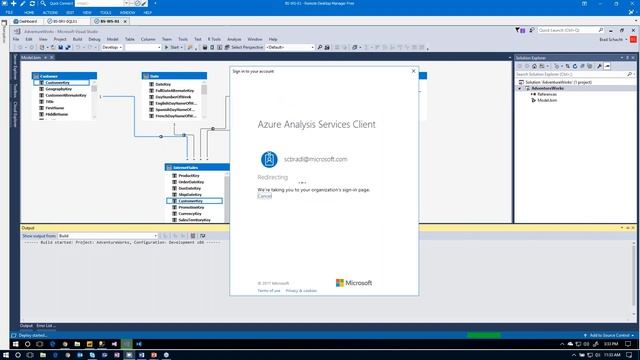Image resolution: width=640 pixels, height=360 pixels.
Task: Open the Privacy & cookies link
Action: [x=301, y=291]
